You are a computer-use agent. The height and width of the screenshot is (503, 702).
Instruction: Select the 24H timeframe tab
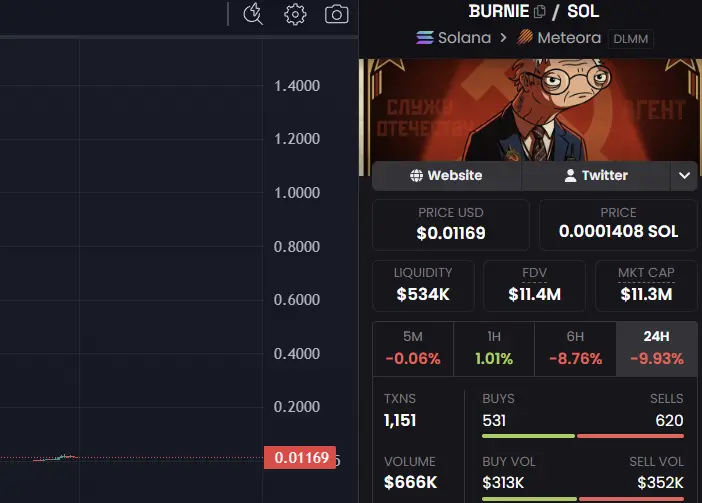[657, 349]
